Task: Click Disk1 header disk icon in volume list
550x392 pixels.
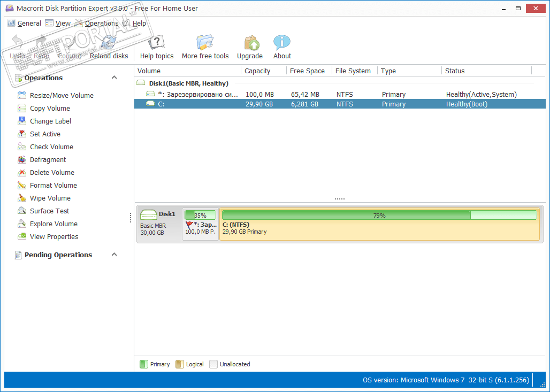Action: (x=141, y=83)
